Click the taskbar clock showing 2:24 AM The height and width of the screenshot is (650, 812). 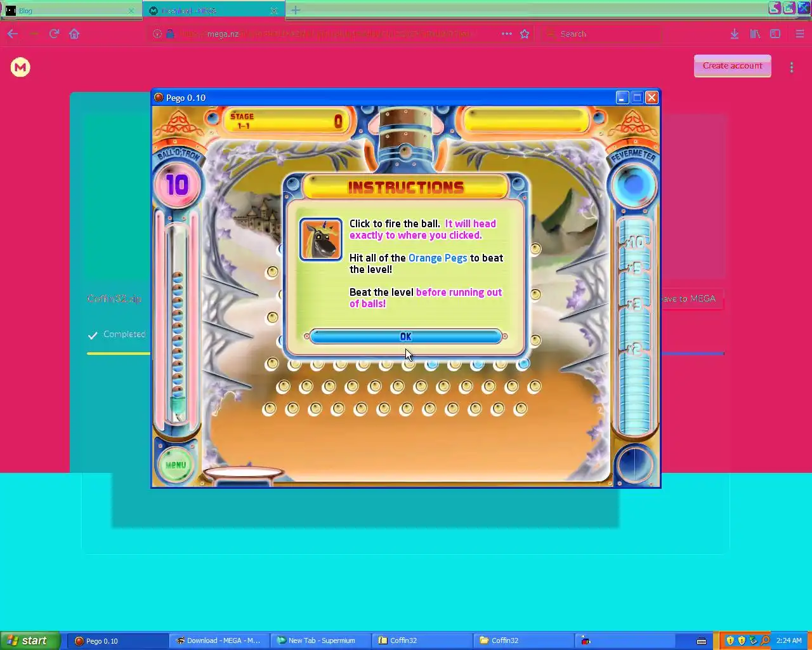[789, 640]
